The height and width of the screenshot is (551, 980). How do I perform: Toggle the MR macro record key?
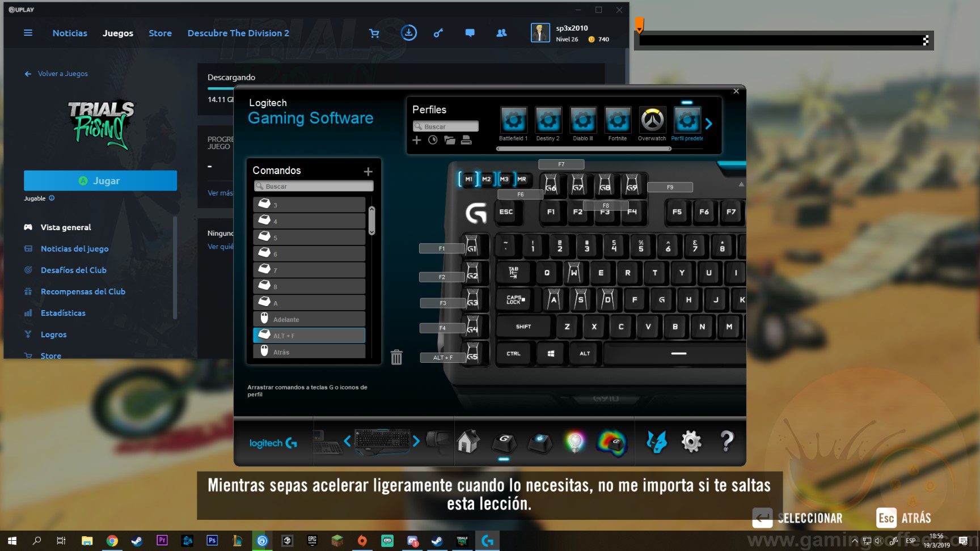click(522, 179)
